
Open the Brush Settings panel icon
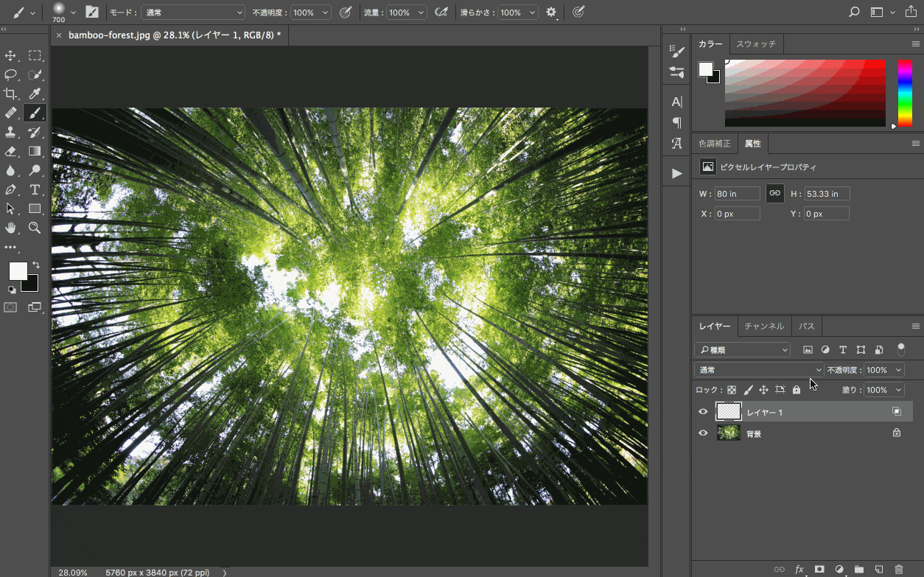(676, 51)
